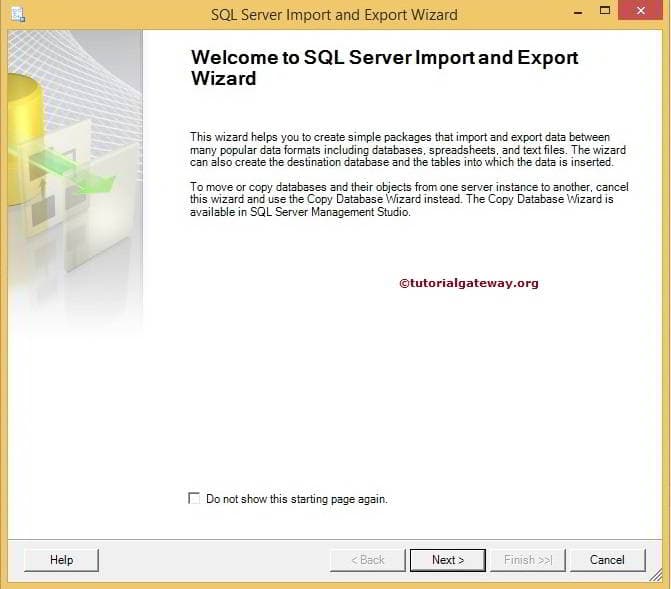This screenshot has width=671, height=589.
Task: Tick 'Do not show this starting page again'
Action: [194, 498]
